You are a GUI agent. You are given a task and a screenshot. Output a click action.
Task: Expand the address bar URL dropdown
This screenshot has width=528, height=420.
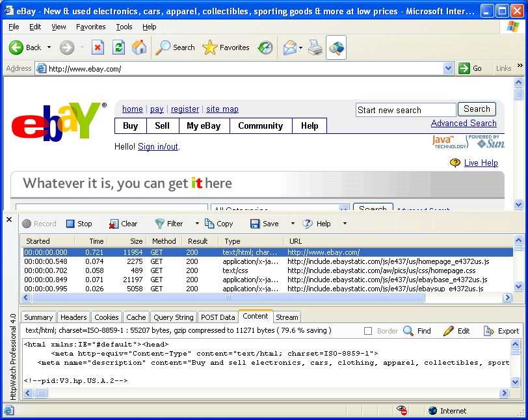click(448, 68)
